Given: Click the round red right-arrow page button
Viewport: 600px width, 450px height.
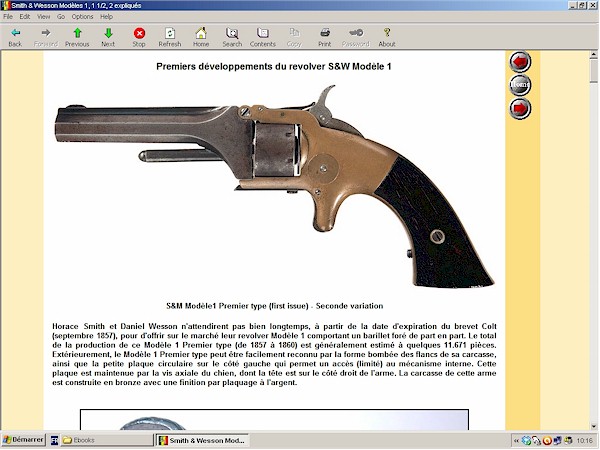Looking at the screenshot, I should (x=520, y=108).
